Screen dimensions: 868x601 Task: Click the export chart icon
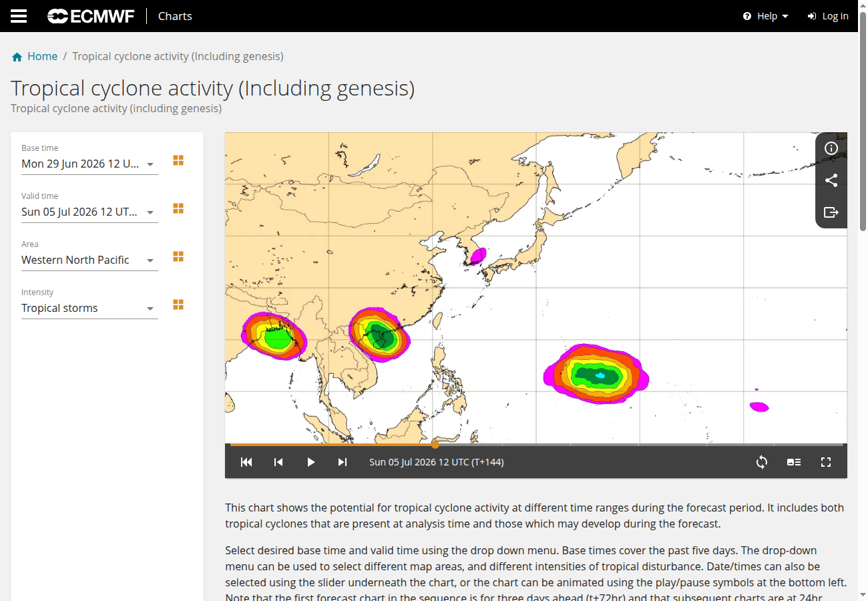pyautogui.click(x=831, y=212)
